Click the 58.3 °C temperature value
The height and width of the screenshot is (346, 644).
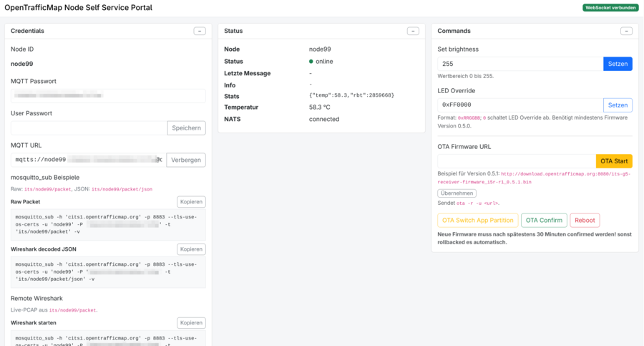(320, 107)
